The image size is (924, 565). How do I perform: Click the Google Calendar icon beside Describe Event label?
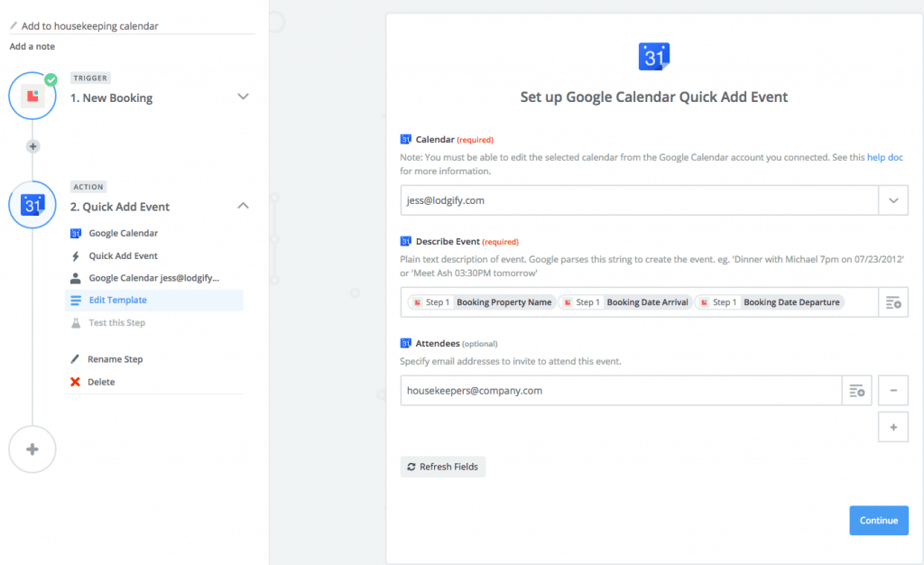(405, 242)
